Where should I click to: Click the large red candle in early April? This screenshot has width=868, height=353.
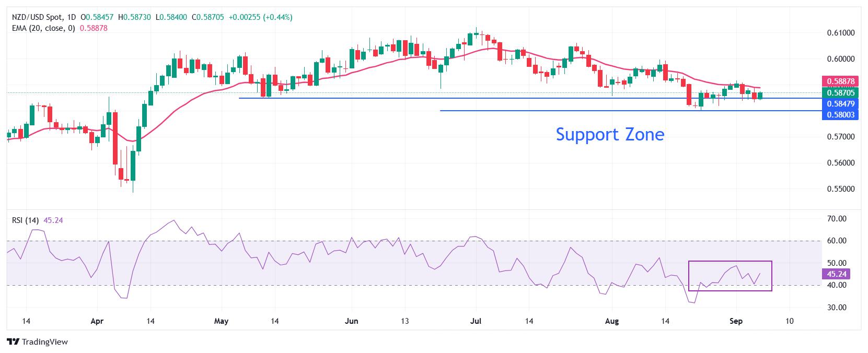click(x=115, y=137)
